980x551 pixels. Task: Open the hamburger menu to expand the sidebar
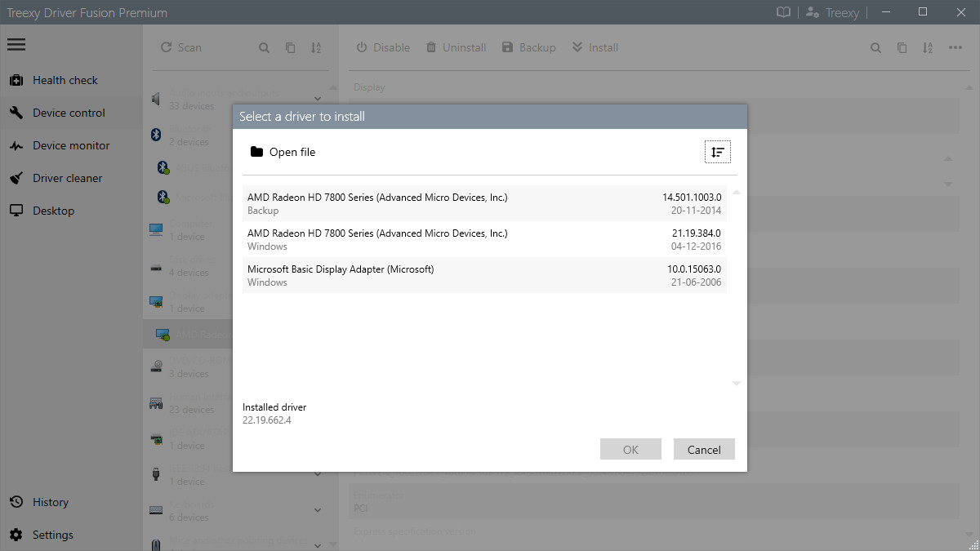(16, 44)
